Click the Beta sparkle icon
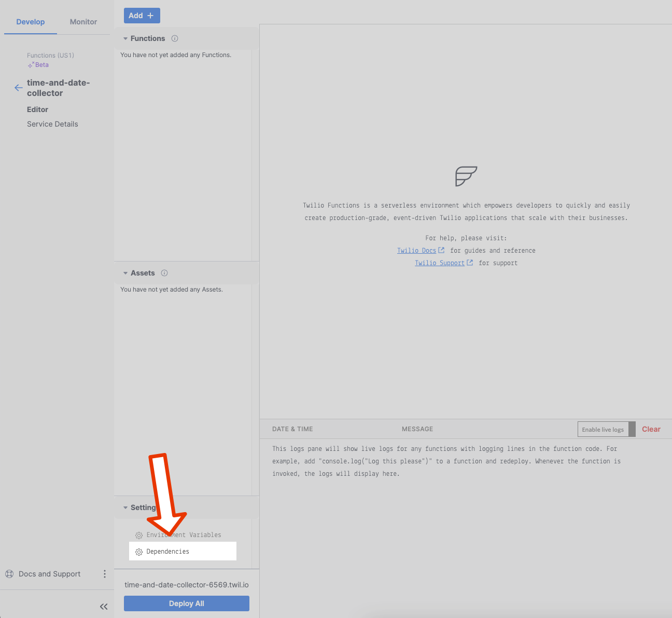The height and width of the screenshot is (618, 672). click(31, 65)
